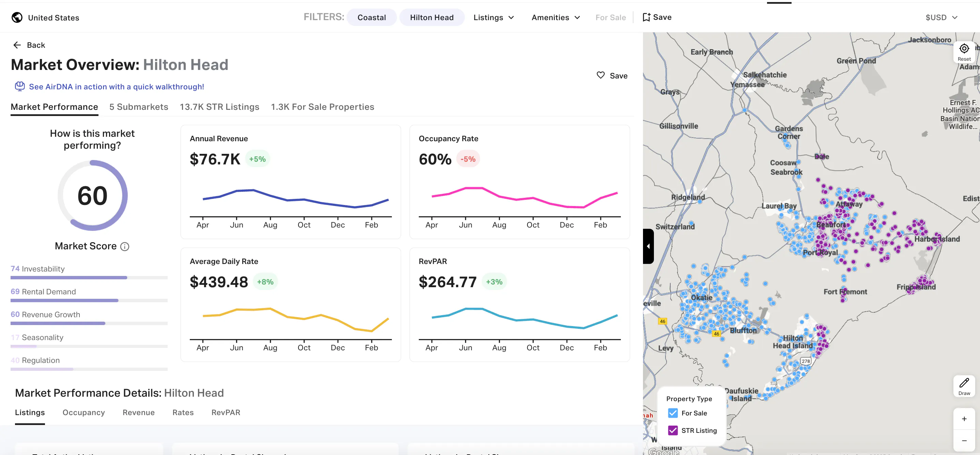The height and width of the screenshot is (455, 980).
Task: Zoom out on the map
Action: [964, 441]
